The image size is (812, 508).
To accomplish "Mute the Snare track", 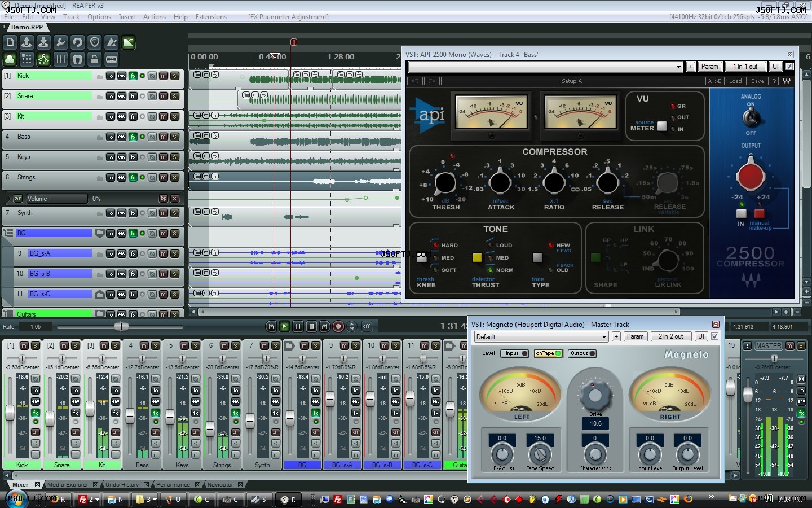I will (163, 97).
